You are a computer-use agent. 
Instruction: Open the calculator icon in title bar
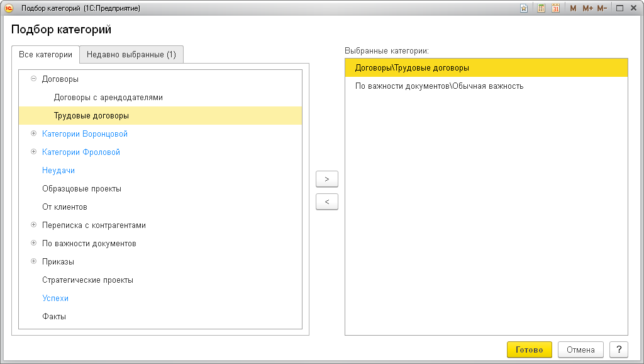541,8
